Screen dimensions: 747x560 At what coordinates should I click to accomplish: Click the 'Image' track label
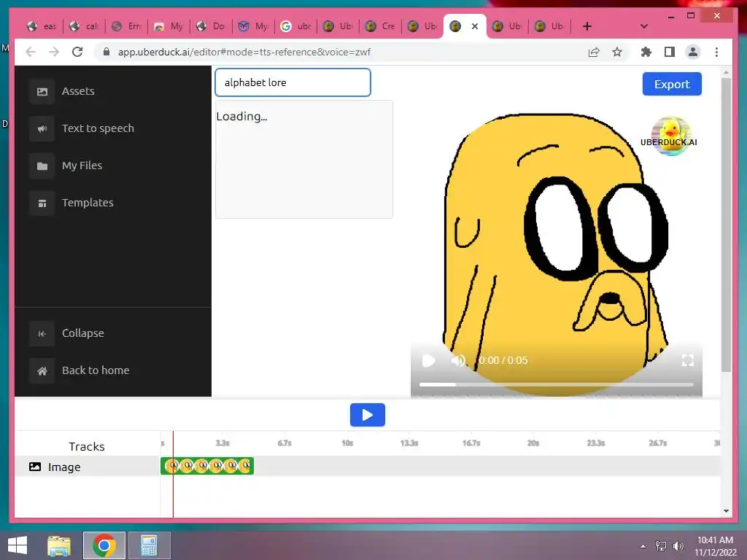pyautogui.click(x=64, y=467)
